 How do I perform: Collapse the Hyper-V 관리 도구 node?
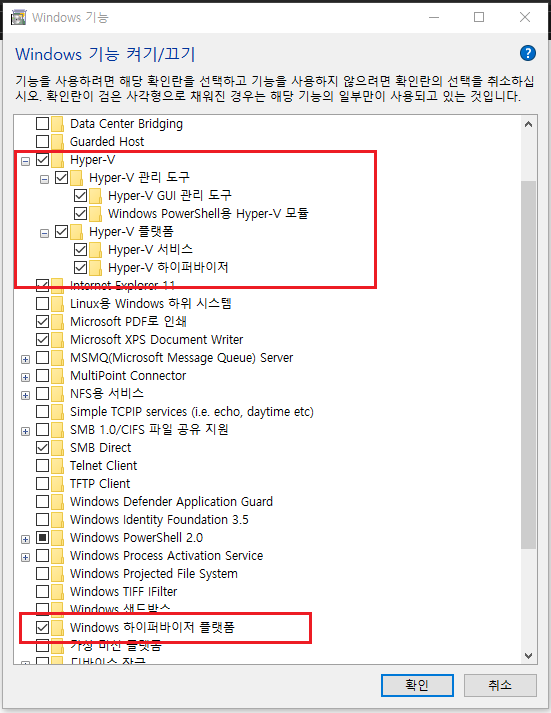44,179
